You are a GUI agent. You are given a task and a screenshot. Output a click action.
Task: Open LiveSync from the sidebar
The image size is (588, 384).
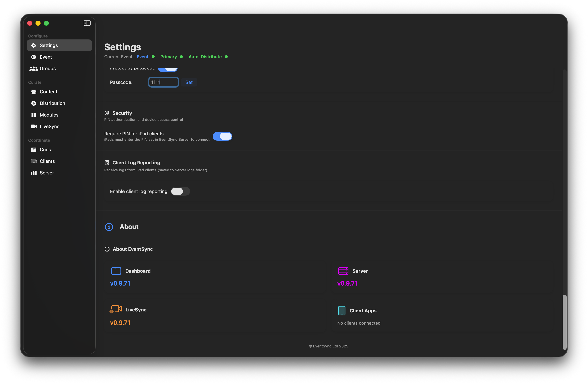(x=59, y=126)
